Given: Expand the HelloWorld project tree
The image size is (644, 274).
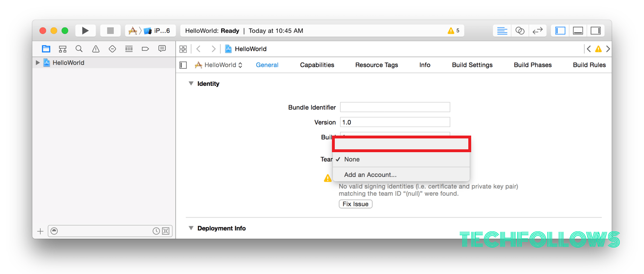Looking at the screenshot, I should pos(38,63).
